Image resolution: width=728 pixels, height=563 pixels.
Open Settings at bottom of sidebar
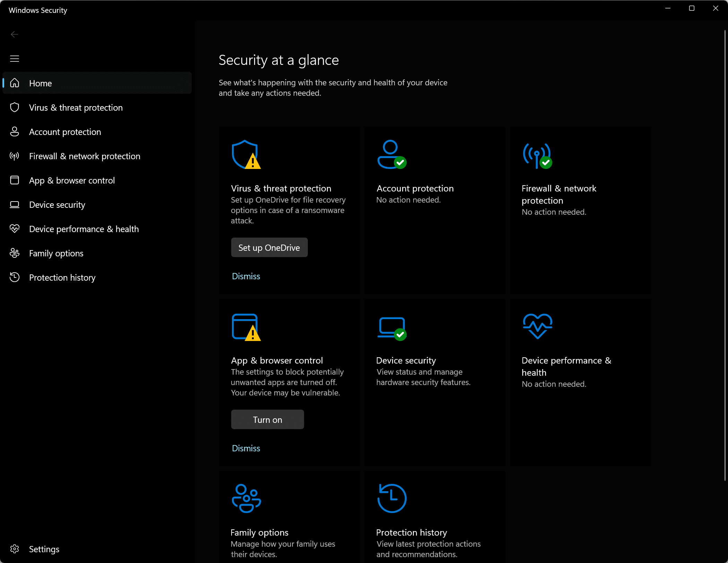(x=97, y=549)
